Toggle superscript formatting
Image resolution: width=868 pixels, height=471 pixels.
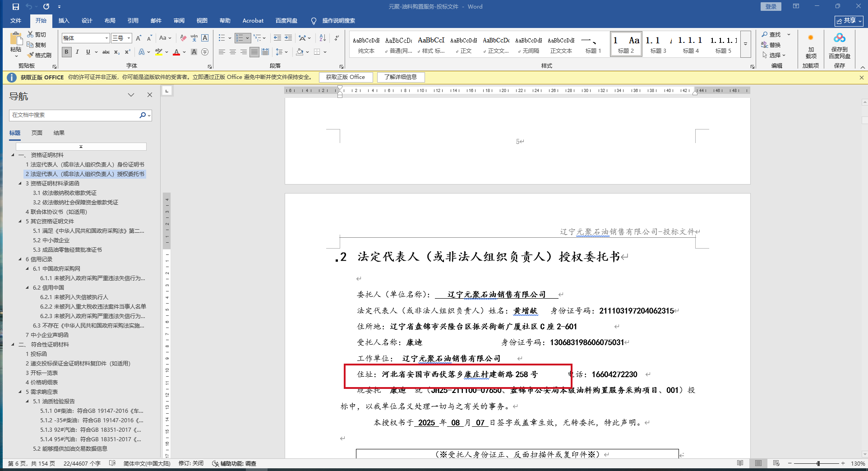[128, 52]
